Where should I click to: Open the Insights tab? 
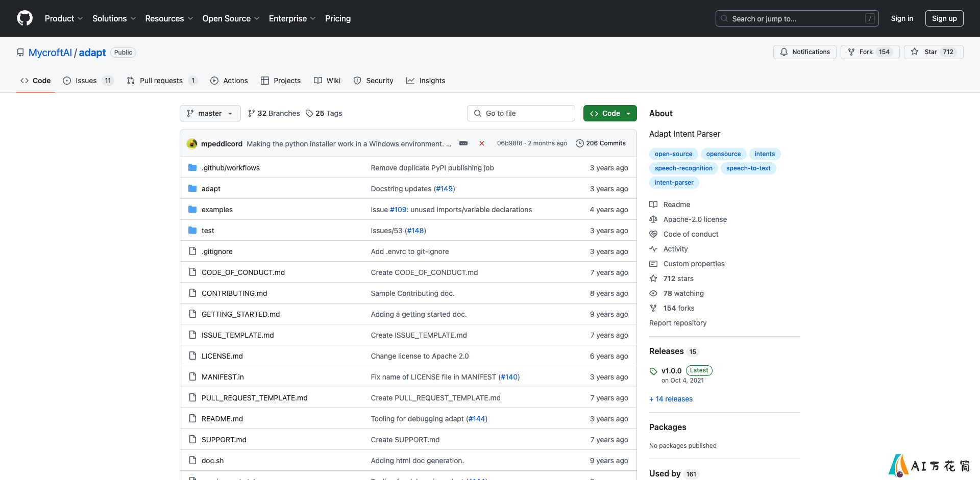coord(426,81)
